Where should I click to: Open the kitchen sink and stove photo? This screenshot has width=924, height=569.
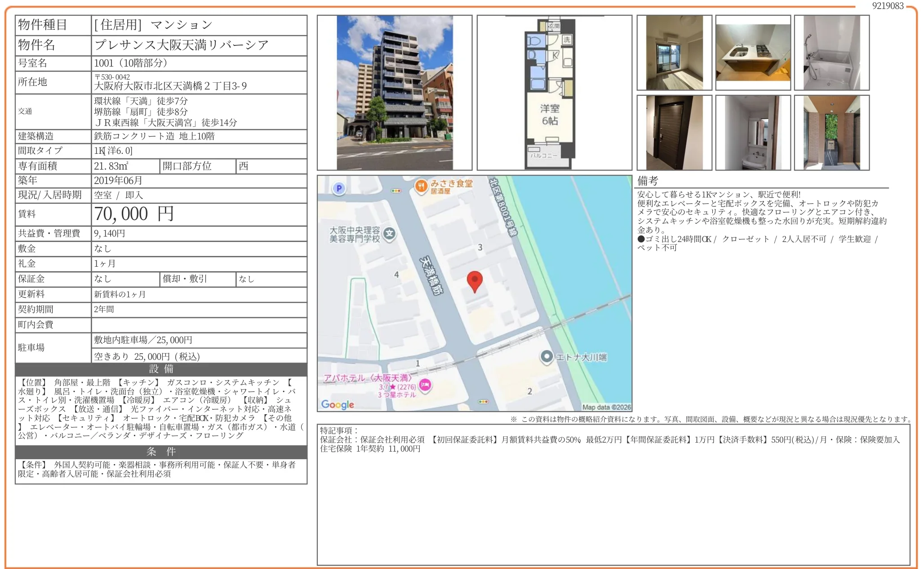pos(753,53)
